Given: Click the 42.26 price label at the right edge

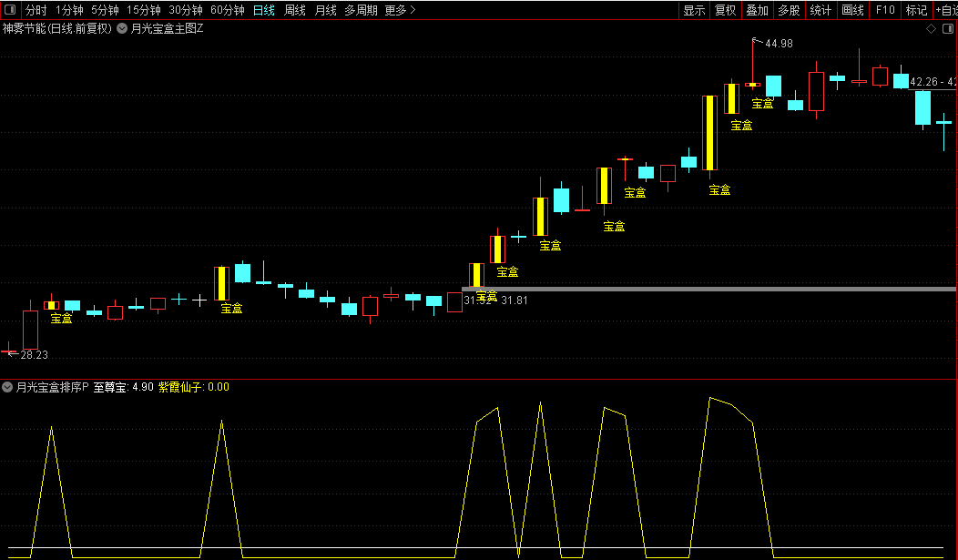Looking at the screenshot, I should coord(923,82).
